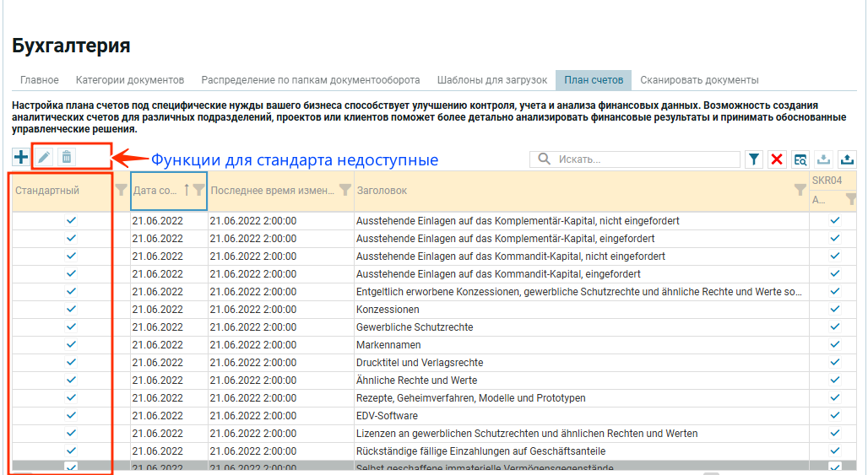Click the upload export icon
The width and height of the screenshot is (868, 475).
(x=847, y=159)
